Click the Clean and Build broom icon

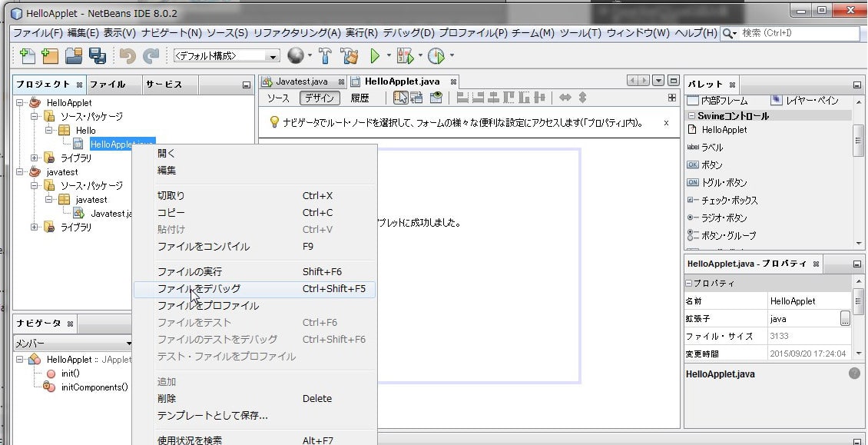click(x=350, y=55)
